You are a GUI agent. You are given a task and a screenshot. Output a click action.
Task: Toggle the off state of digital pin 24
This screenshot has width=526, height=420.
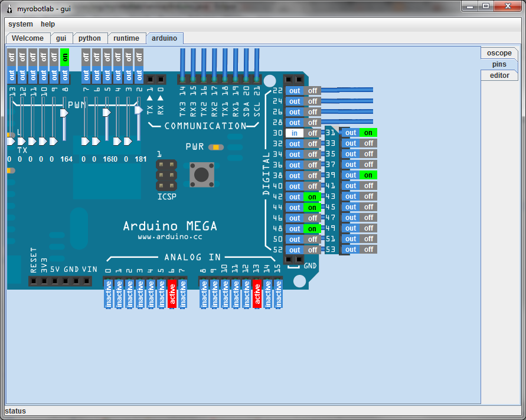click(x=313, y=101)
